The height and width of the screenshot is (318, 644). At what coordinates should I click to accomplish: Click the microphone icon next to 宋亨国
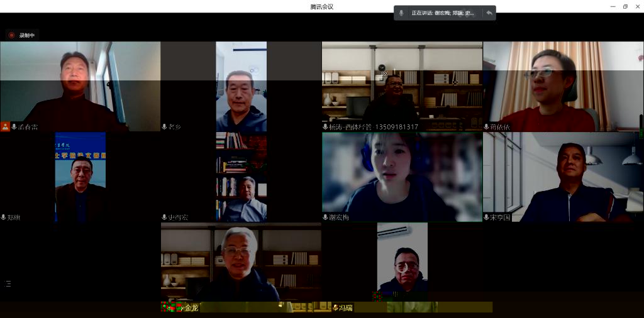(487, 217)
